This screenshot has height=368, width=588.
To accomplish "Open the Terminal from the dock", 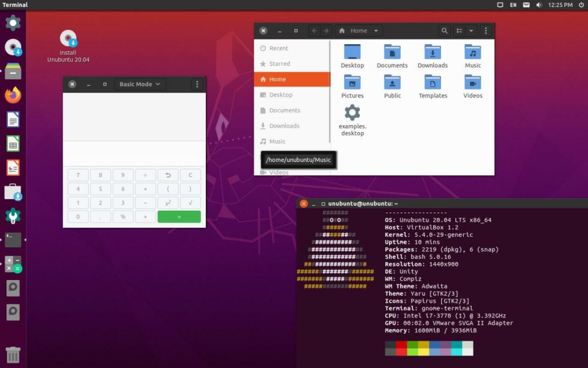I will [x=13, y=239].
